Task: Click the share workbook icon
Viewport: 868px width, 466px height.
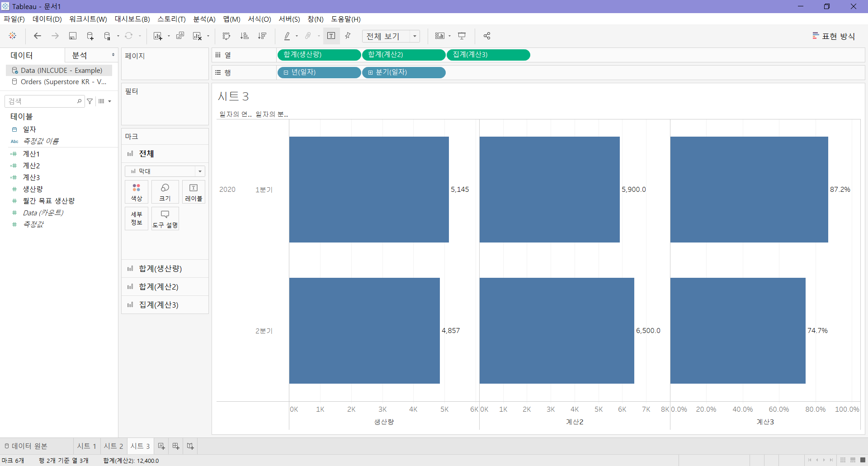Action: (487, 36)
